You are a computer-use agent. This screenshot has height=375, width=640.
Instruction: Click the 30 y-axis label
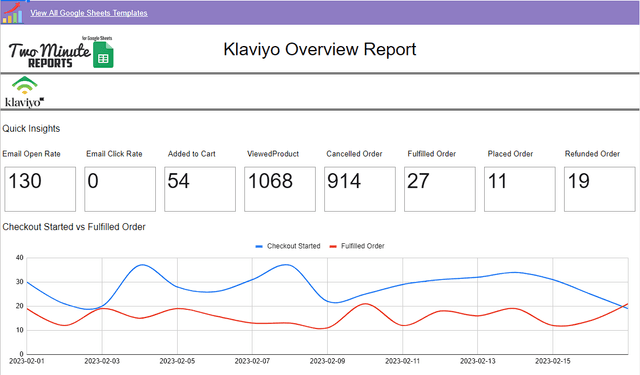20,282
